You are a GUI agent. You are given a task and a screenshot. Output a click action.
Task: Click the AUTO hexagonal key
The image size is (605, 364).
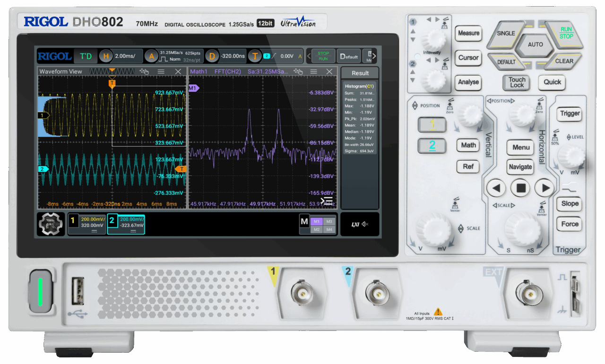536,44
